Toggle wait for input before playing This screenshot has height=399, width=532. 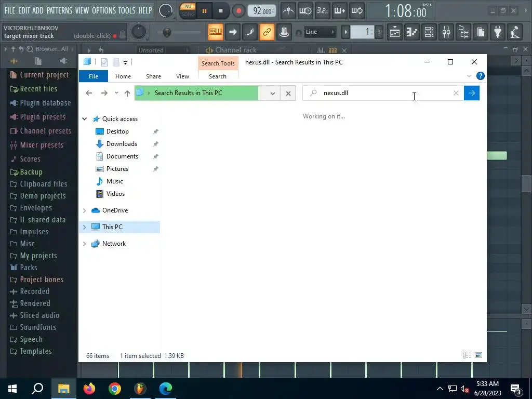point(305,11)
